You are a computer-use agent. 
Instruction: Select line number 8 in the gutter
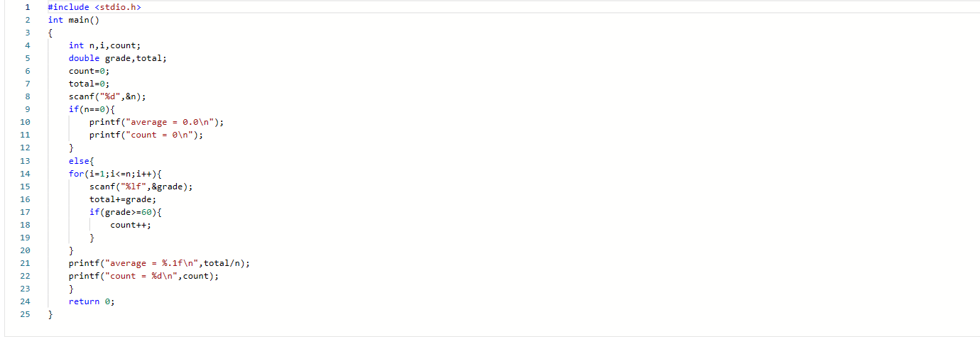point(27,96)
